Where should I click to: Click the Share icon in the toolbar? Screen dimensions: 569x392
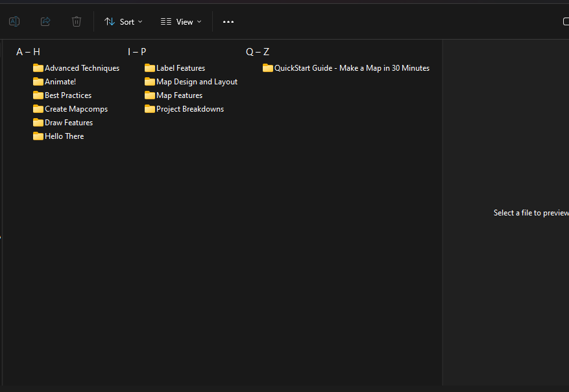click(45, 21)
